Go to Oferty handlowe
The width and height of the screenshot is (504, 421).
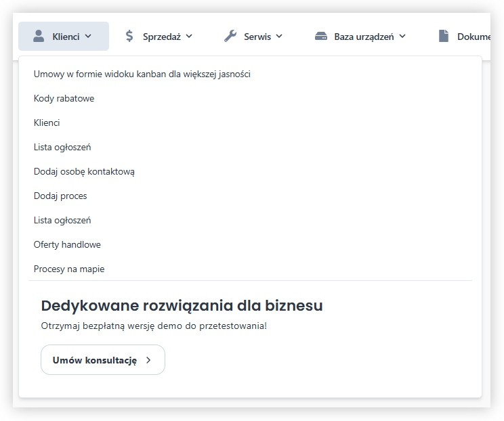67,244
